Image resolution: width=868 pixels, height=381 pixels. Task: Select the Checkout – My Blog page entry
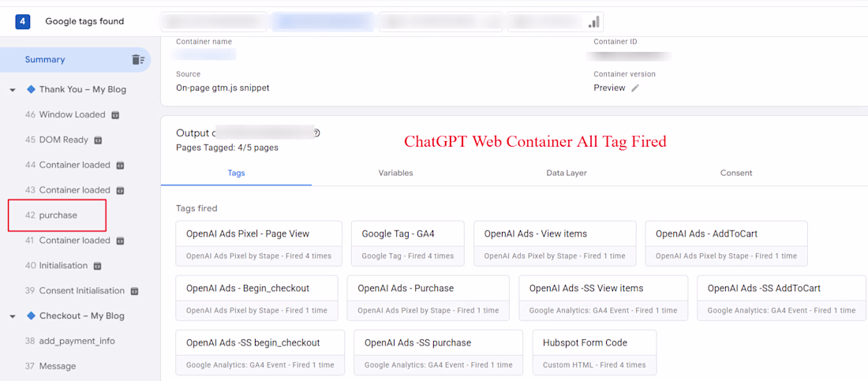tap(82, 316)
